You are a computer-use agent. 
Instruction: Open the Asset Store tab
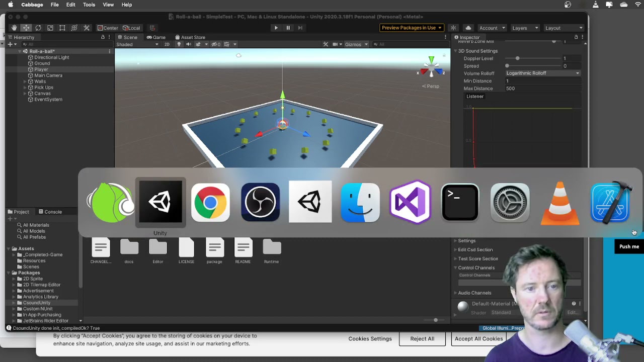(x=190, y=37)
